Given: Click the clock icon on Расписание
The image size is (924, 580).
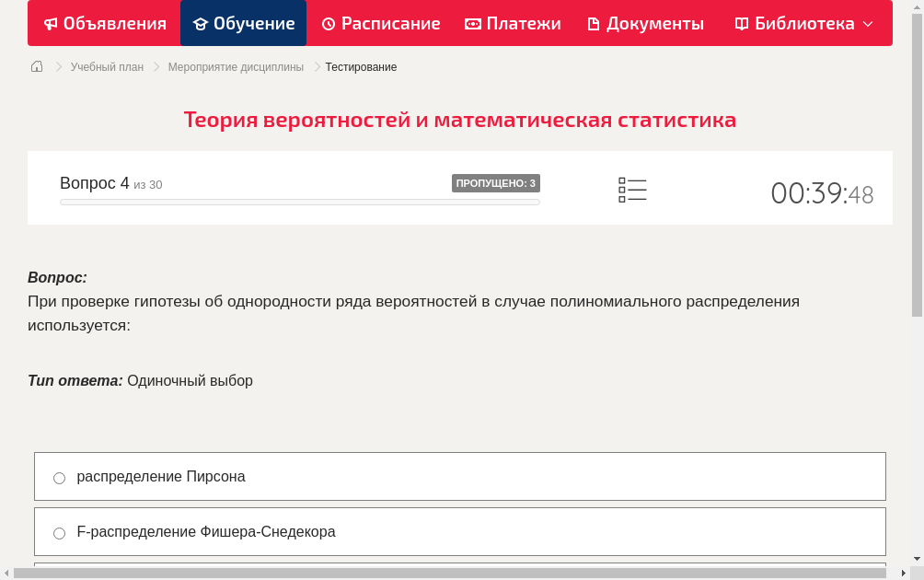Looking at the screenshot, I should (x=327, y=23).
